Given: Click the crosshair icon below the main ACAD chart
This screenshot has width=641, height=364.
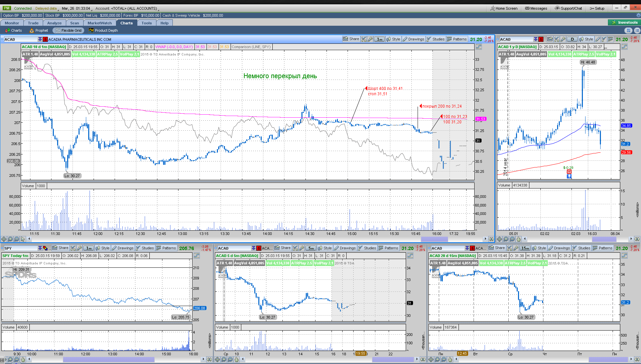Looking at the screenshot, I should pyautogui.click(x=4, y=239).
